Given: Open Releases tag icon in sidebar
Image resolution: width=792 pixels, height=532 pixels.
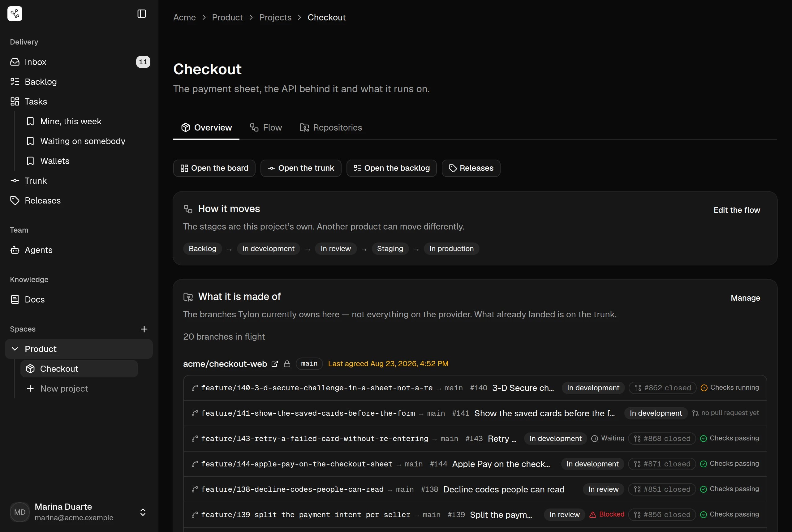Looking at the screenshot, I should pos(15,200).
